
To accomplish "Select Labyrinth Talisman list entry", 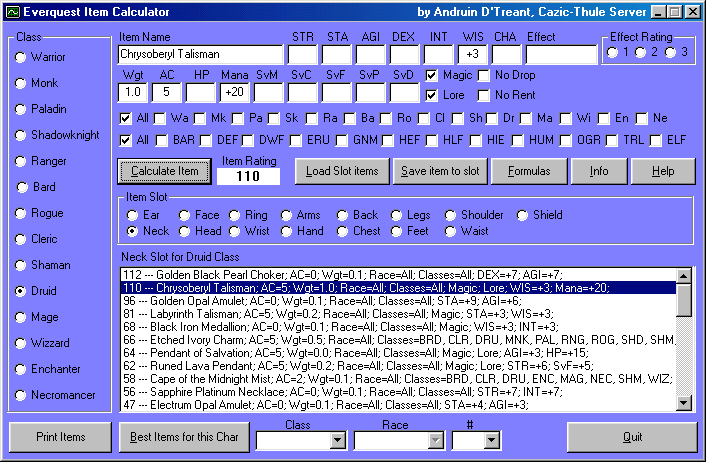I will (398, 314).
